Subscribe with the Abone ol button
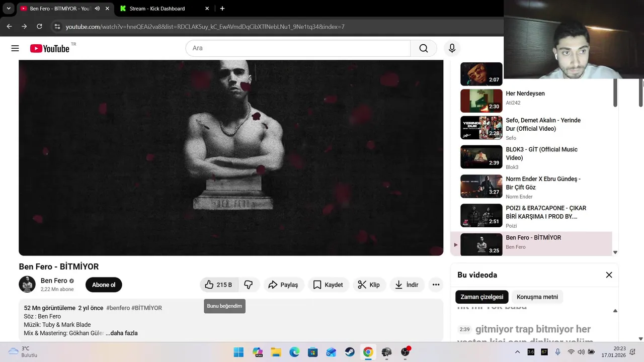This screenshot has height=362, width=644. [x=104, y=285]
